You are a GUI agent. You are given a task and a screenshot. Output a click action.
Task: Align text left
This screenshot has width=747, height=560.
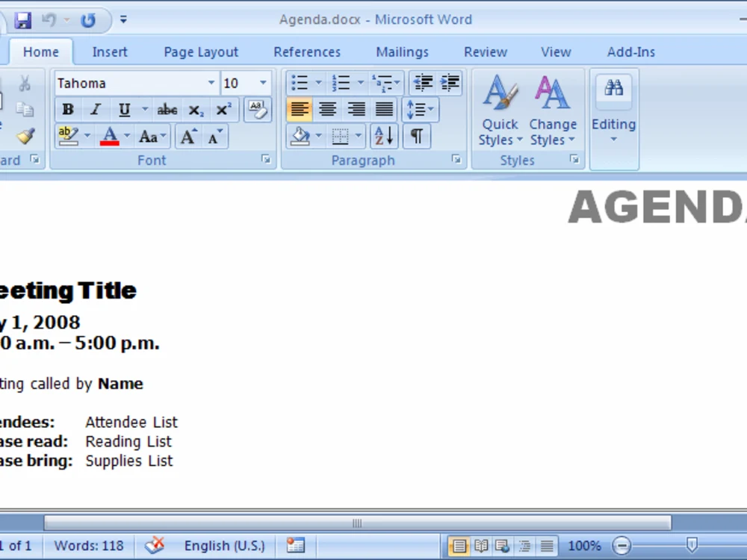(300, 110)
